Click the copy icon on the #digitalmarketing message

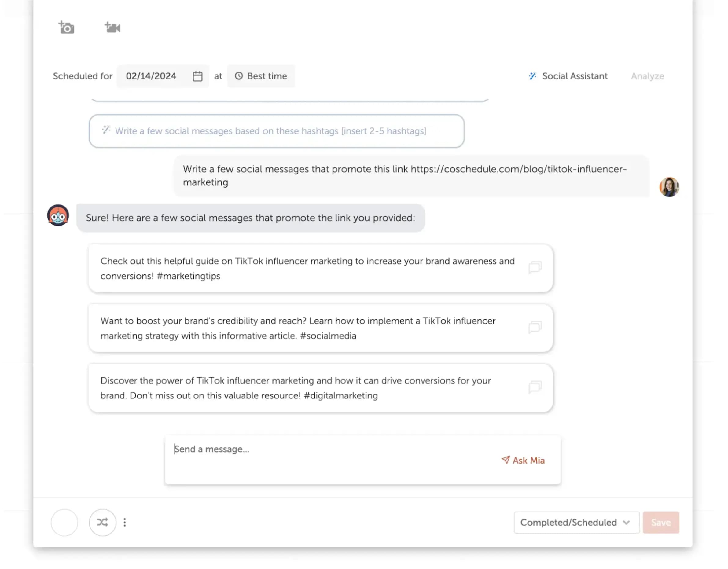coord(535,387)
